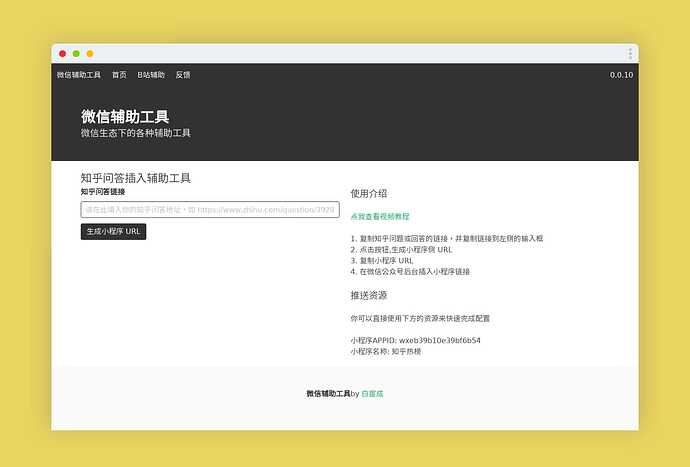Visit the 白宦成 author link in footer
Screen dimensions: 690x467
[372, 394]
